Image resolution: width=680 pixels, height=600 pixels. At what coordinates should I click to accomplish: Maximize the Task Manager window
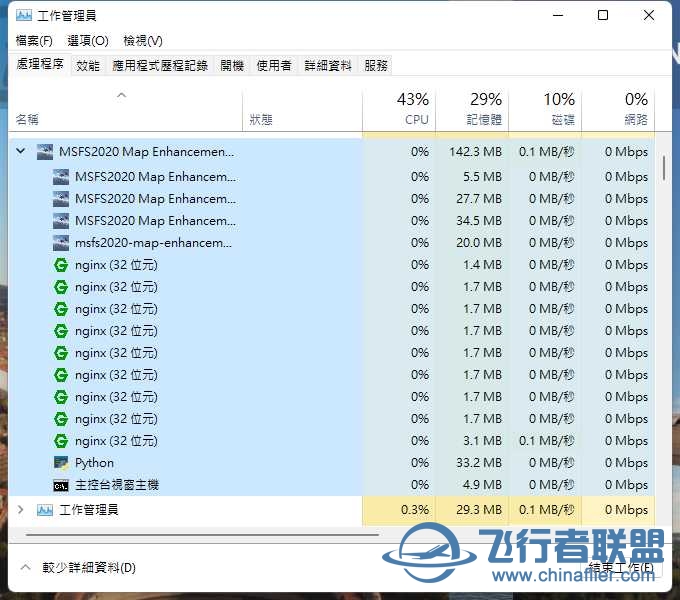603,16
